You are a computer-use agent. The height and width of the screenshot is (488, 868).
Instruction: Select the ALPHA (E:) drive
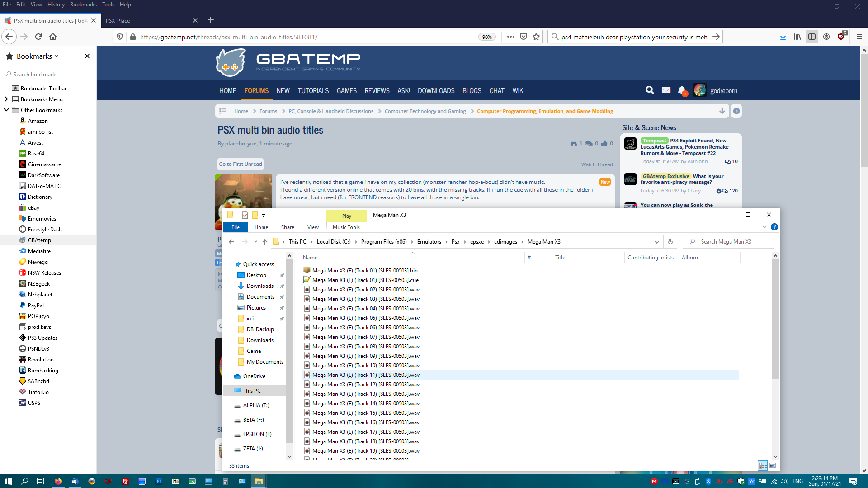(x=256, y=405)
